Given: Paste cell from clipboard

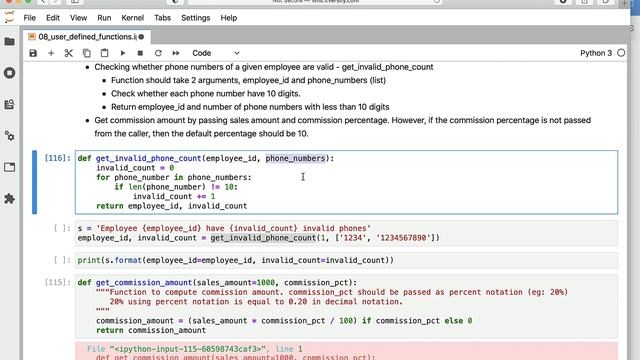Looking at the screenshot, I should (x=104, y=53).
